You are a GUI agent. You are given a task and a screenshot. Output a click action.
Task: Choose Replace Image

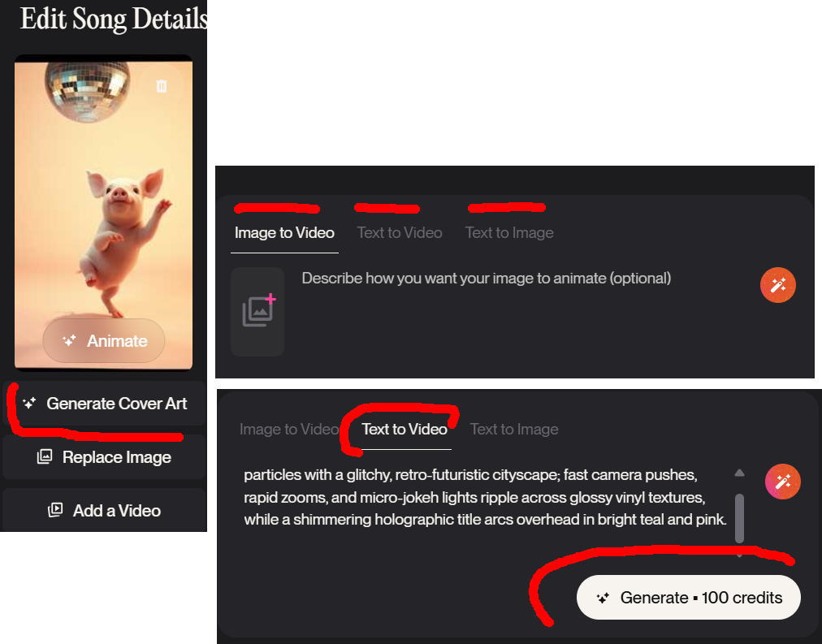[104, 457]
